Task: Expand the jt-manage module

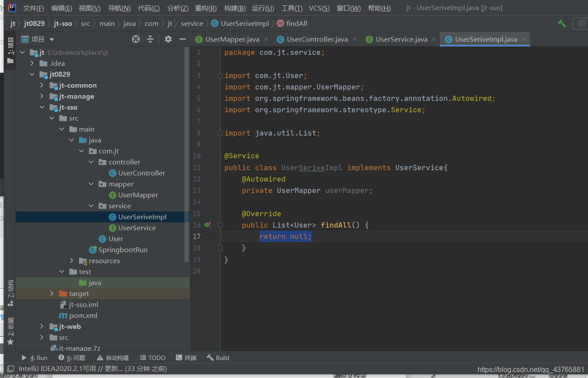Action: pos(42,96)
